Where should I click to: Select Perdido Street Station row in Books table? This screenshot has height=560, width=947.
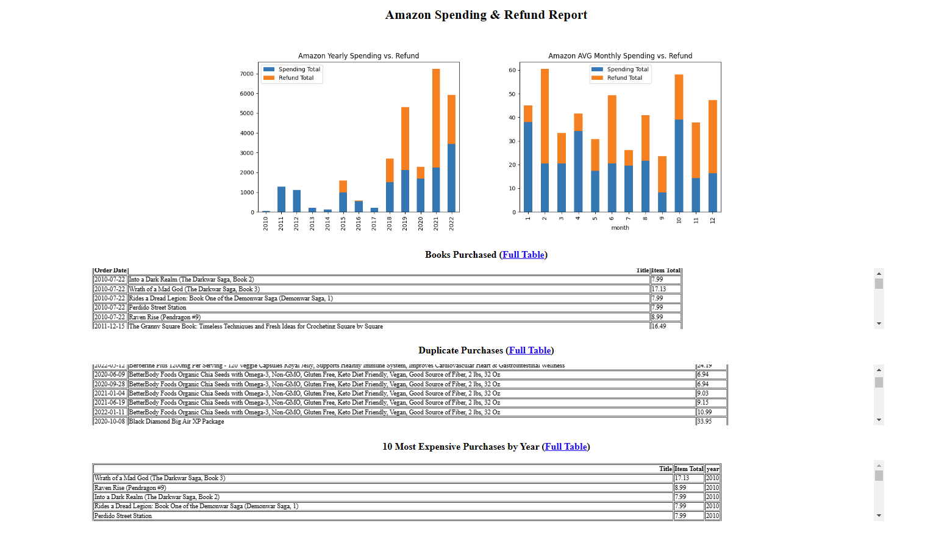coord(387,308)
